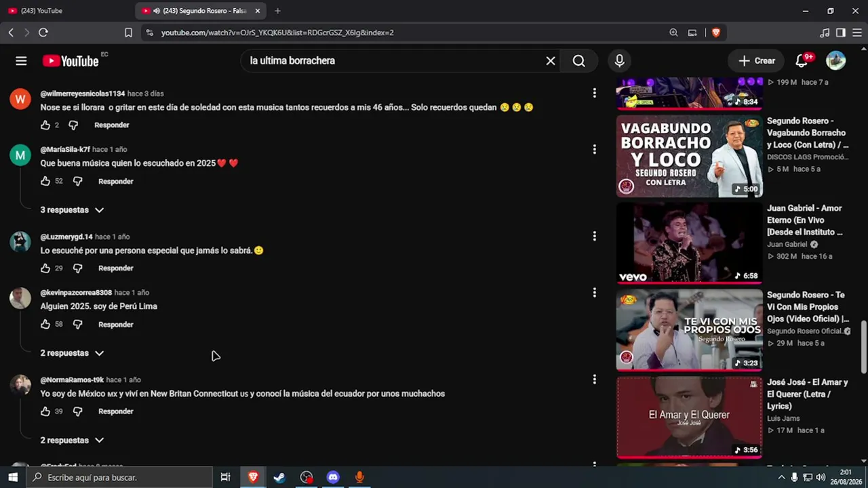Image resolution: width=868 pixels, height=488 pixels.
Task: Open options for wilmerreyesnicolas1134's comment
Action: pyautogui.click(x=594, y=94)
